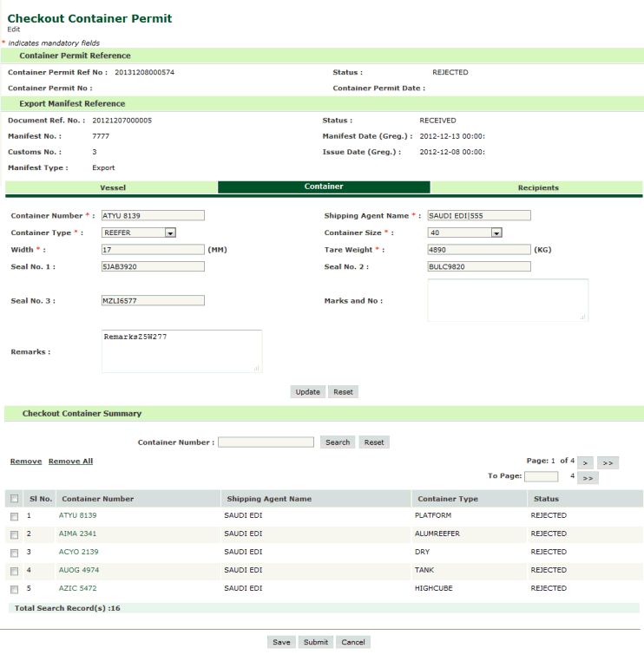Tick the checkbox for AZIC 5472
The image size is (644, 668).
14,589
